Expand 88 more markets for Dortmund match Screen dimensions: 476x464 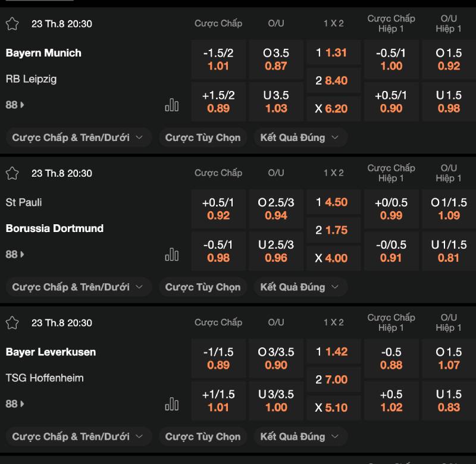click(x=15, y=254)
